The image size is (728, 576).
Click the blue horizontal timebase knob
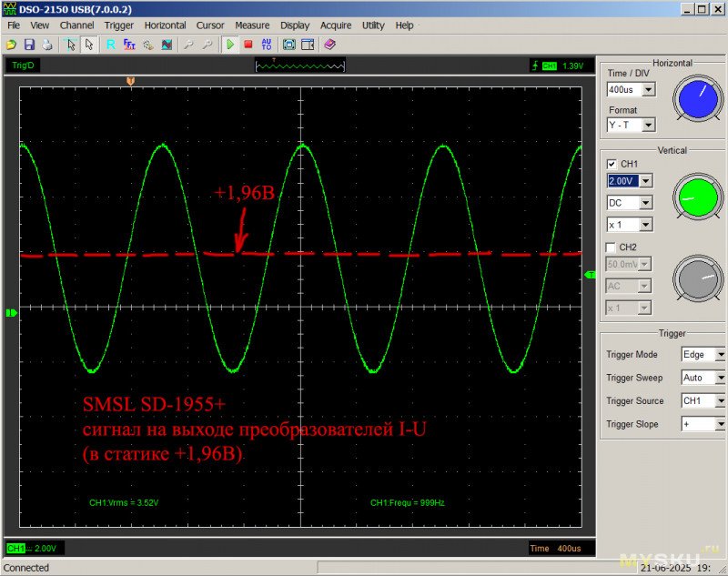click(x=698, y=98)
